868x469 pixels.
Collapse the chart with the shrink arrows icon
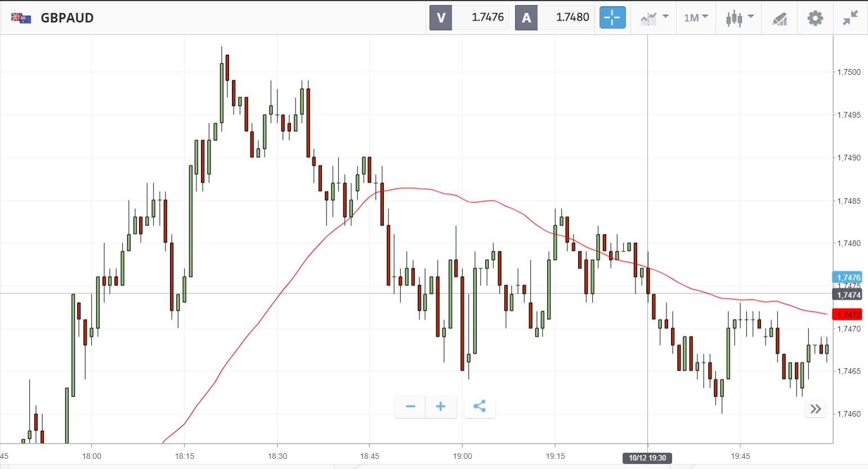point(850,18)
